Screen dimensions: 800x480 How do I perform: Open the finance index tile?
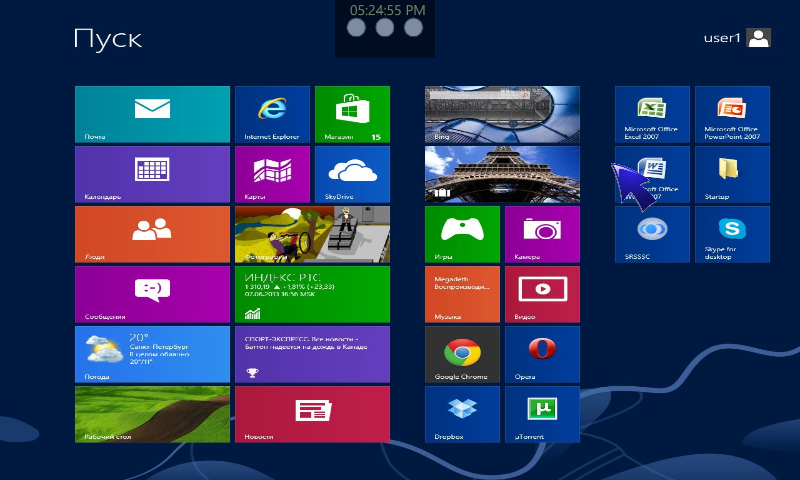(312, 294)
